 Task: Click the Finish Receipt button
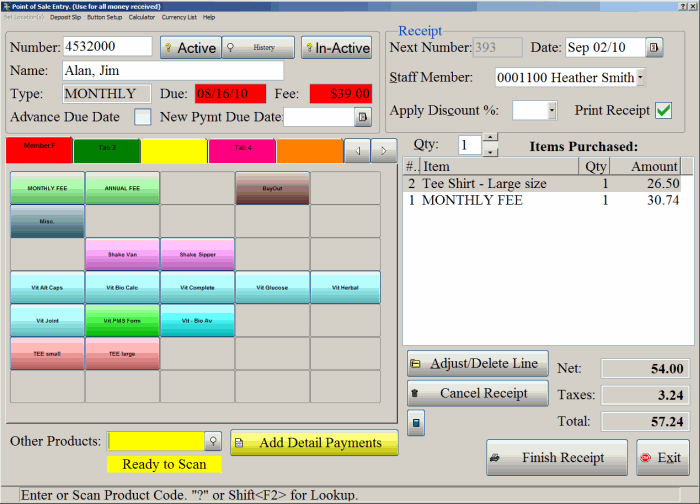[557, 458]
